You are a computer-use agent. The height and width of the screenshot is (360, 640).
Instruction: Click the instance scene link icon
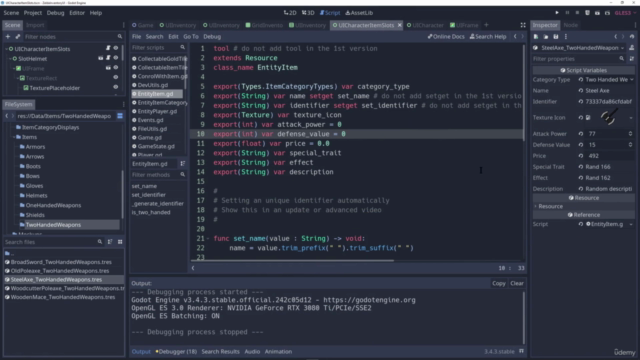pos(18,37)
